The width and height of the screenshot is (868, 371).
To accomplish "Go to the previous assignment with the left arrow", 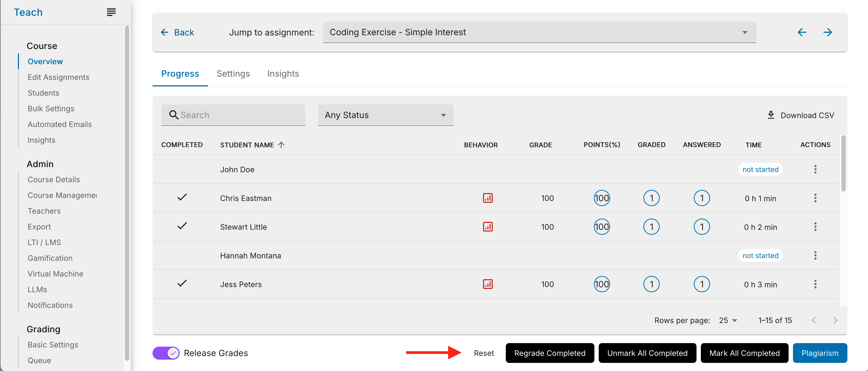I will (802, 32).
